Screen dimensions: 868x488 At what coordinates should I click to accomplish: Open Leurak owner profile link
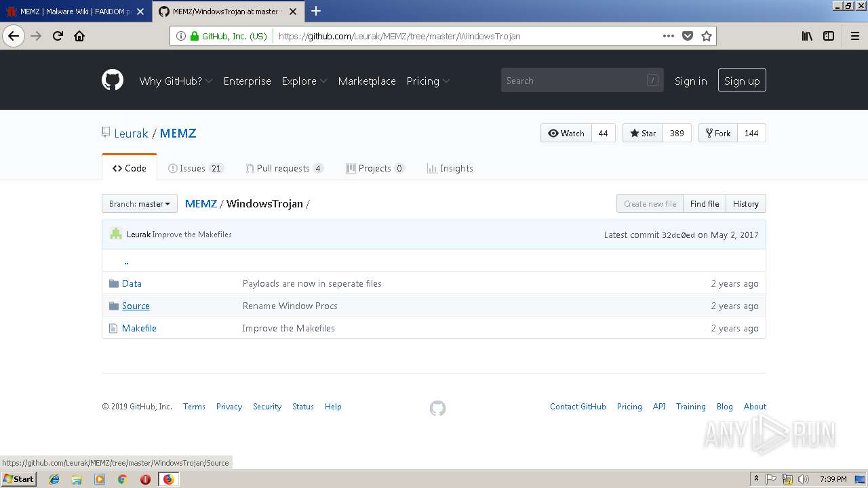(131, 133)
